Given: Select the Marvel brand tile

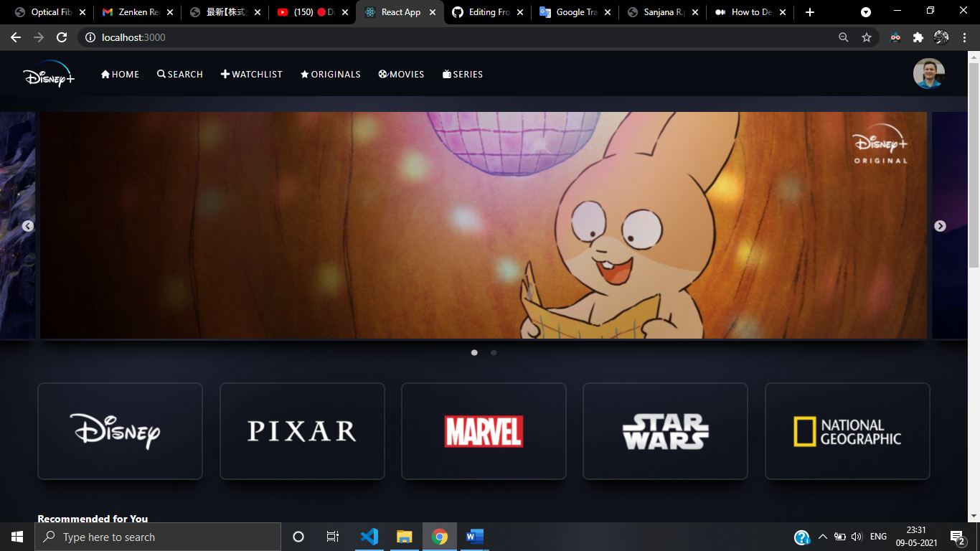Looking at the screenshot, I should point(484,430).
